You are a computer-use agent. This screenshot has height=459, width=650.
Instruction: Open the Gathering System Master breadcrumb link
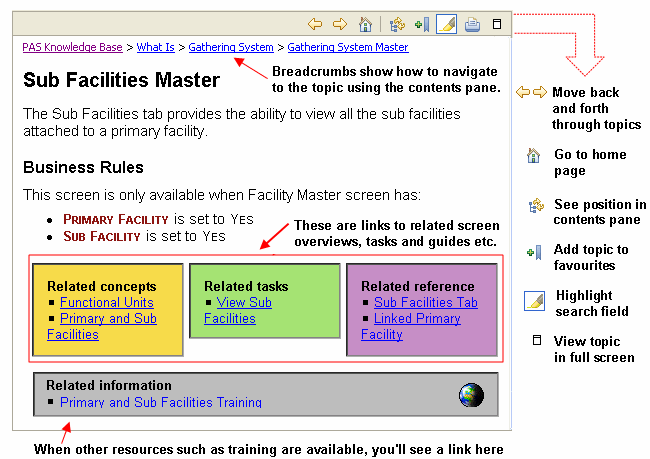point(348,47)
